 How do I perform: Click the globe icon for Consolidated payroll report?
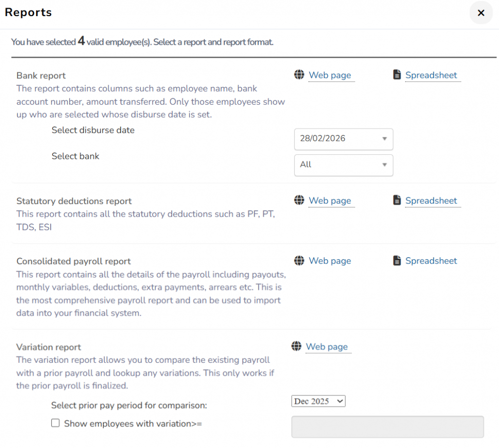pyautogui.click(x=299, y=261)
